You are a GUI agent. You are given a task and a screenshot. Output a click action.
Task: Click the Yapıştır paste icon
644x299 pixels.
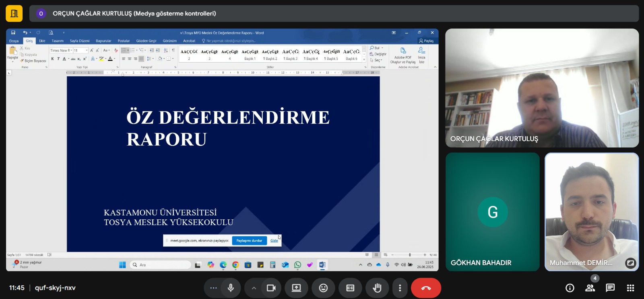[12, 51]
